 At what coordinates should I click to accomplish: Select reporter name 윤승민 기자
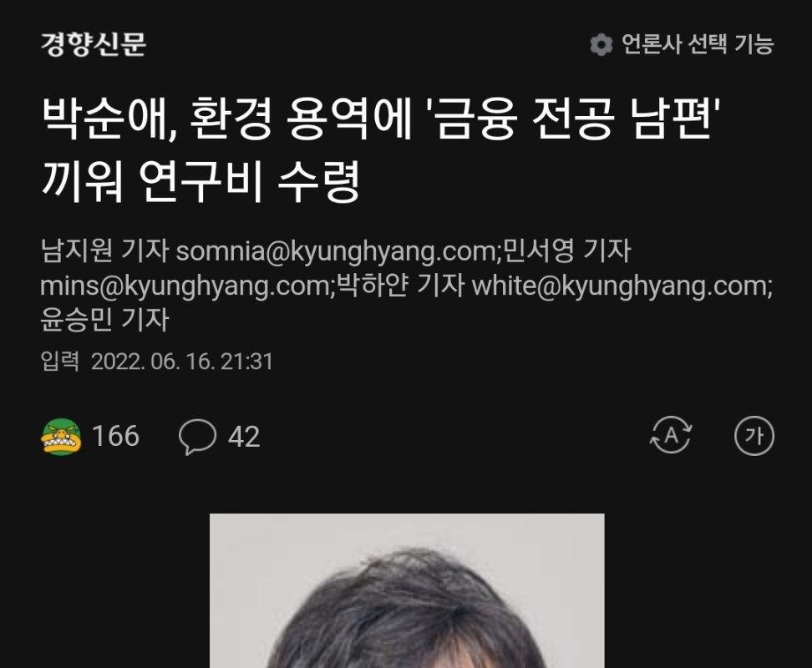click(x=104, y=319)
